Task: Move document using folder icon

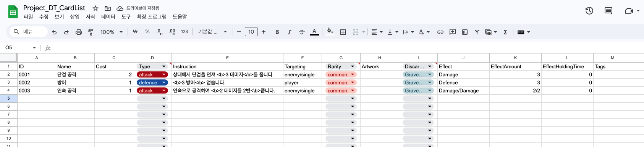Action: pos(108,8)
